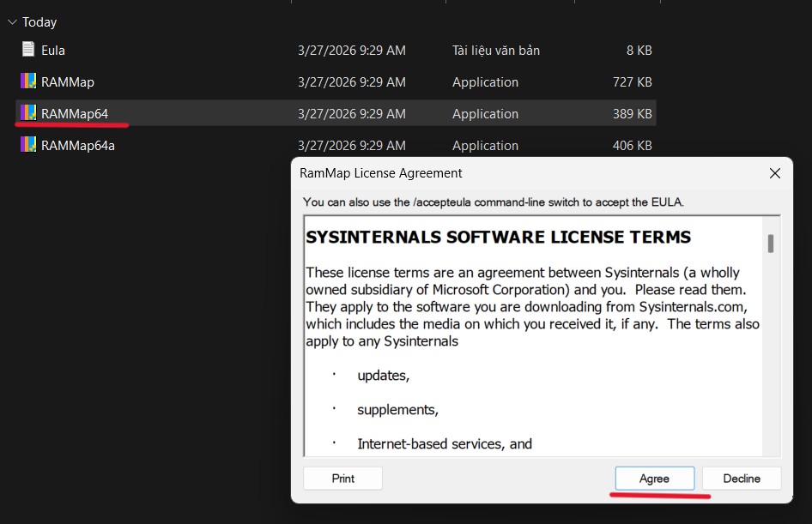The height and width of the screenshot is (524, 812).
Task: Click inside the Sysinternals license text area
Action: tap(532, 343)
